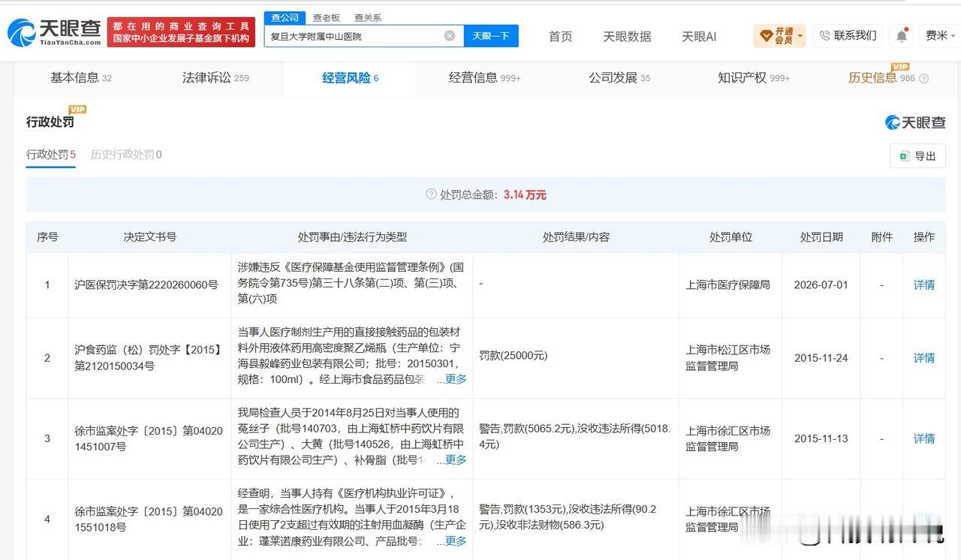
Task: Click the TianYanCha logo in the header
Action: tap(54, 32)
